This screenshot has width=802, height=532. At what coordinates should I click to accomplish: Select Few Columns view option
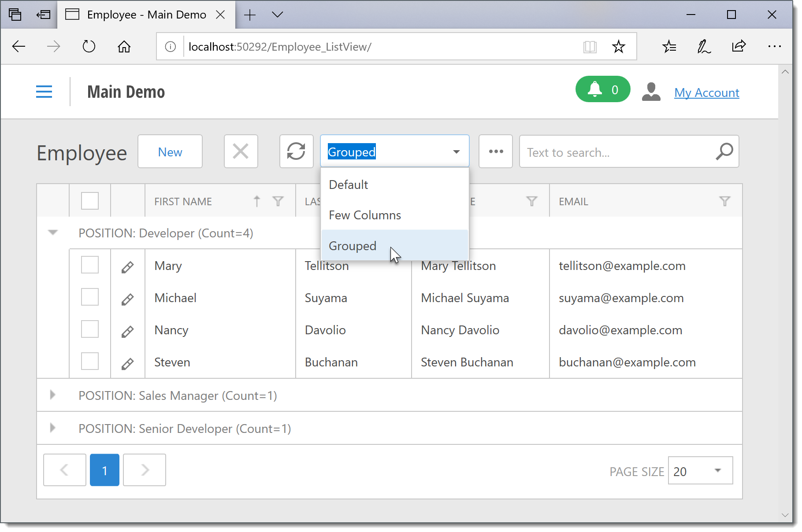coord(365,215)
